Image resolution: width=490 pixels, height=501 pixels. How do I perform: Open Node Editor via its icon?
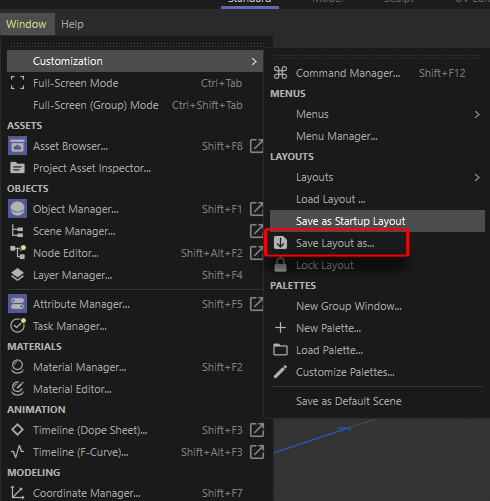pyautogui.click(x=17, y=253)
